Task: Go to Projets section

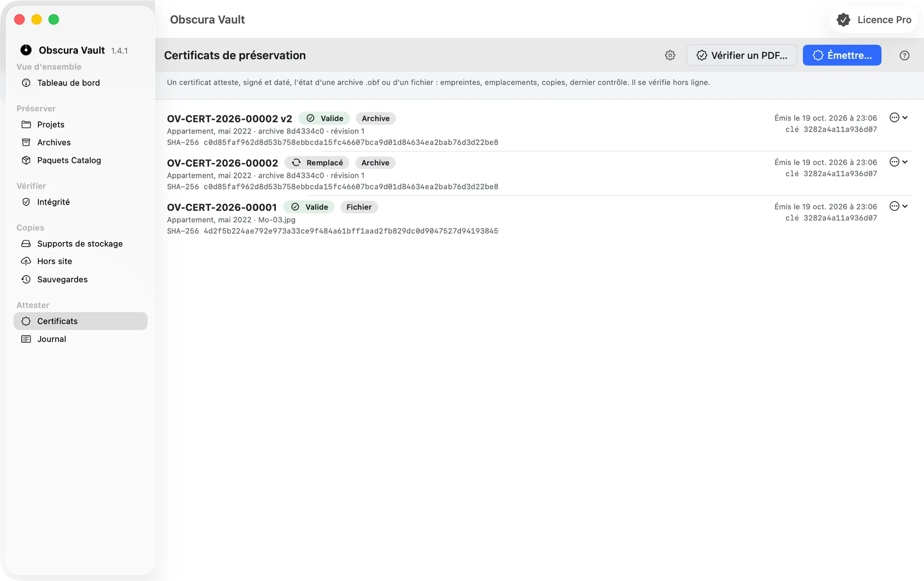Action: pos(80,125)
